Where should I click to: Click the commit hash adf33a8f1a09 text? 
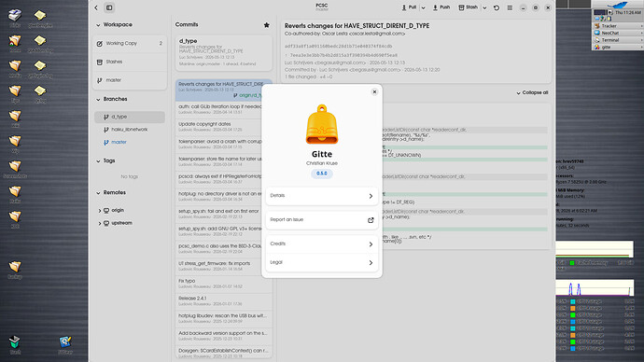pos(338,47)
